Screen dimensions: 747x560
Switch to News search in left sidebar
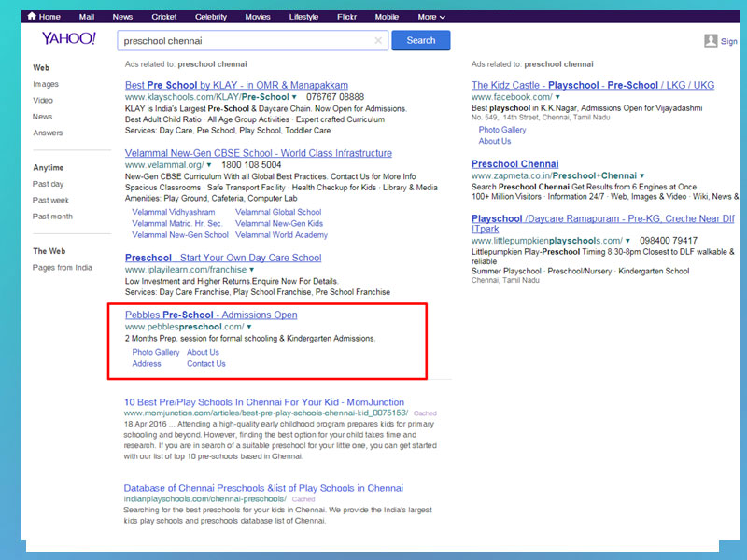(x=42, y=117)
